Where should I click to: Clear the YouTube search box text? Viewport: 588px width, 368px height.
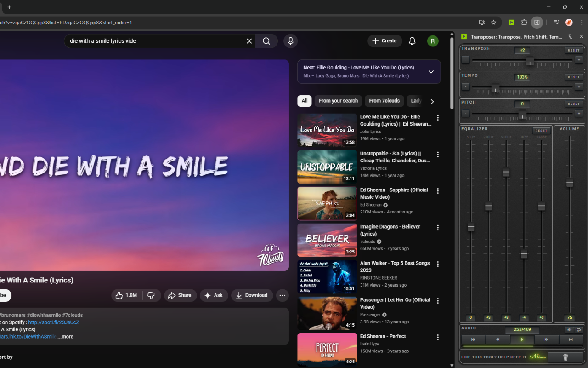249,41
